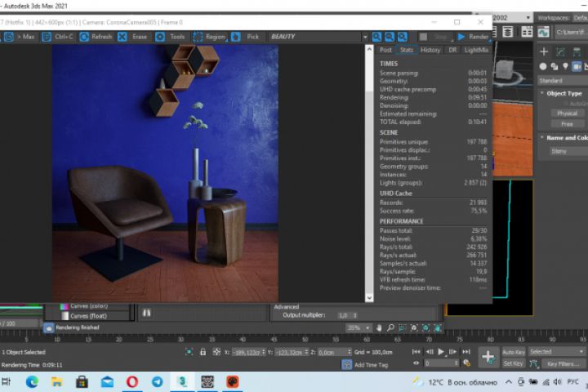Select the Lights category icon
Image resolution: width=588 pixels, height=392 pixels.
pyautogui.click(x=565, y=67)
